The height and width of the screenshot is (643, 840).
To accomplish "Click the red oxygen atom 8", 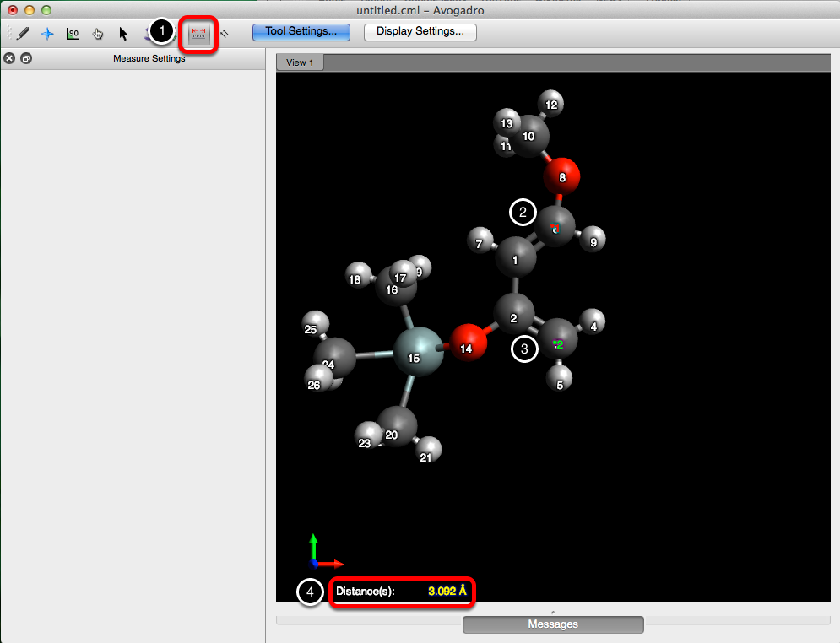I will 562,178.
